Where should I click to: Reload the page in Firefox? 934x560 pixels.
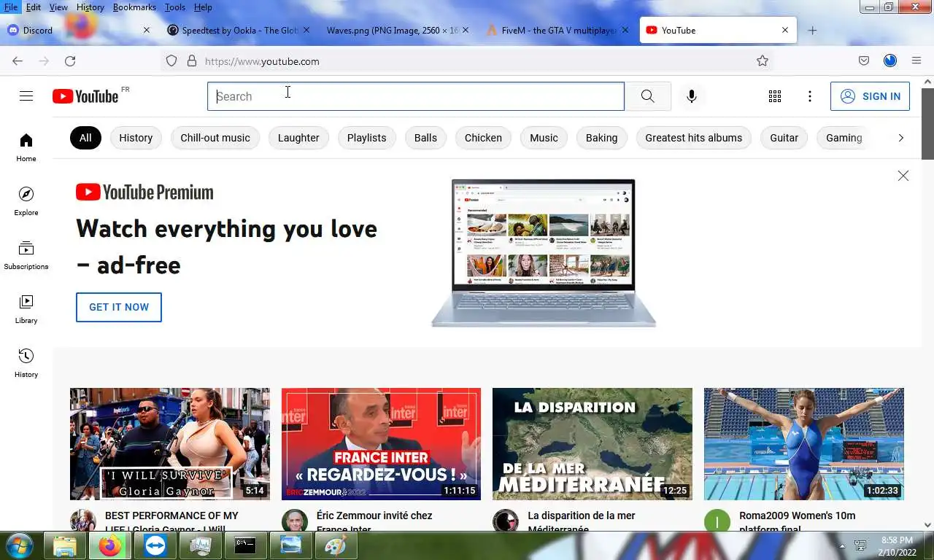click(x=70, y=61)
